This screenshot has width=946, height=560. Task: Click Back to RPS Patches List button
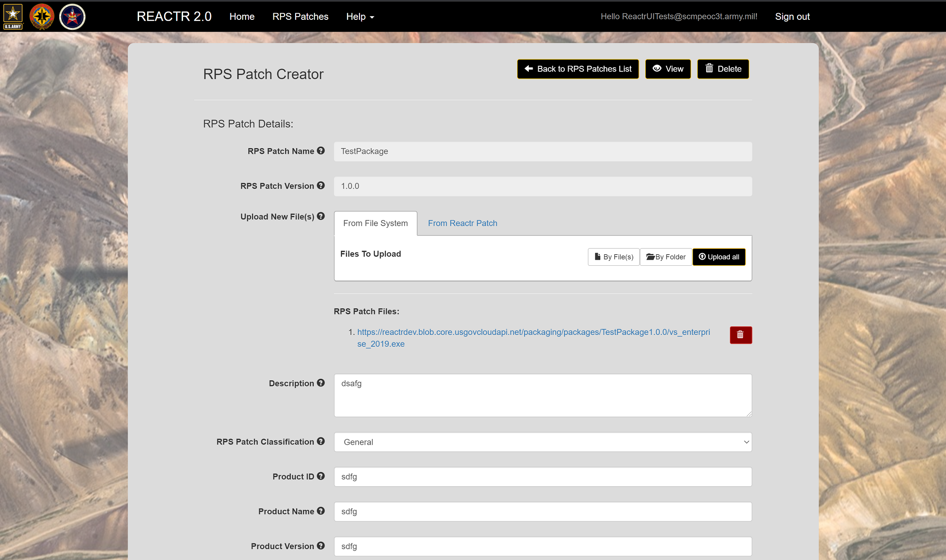(x=578, y=69)
